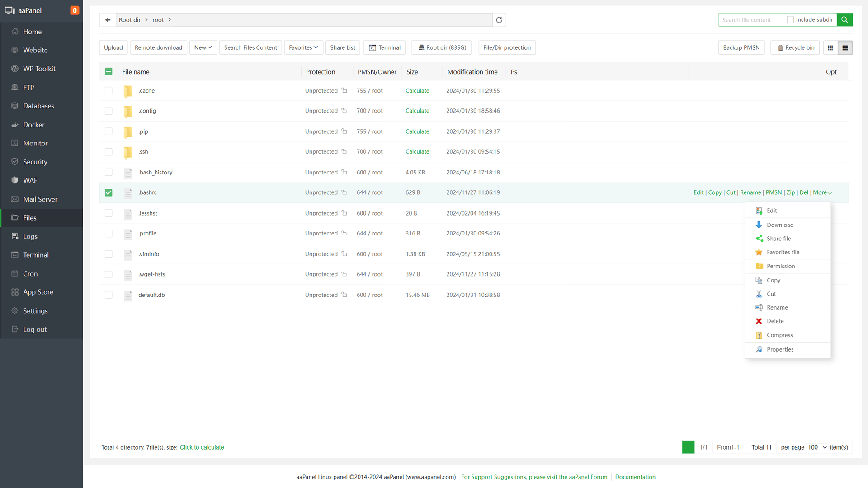
Task: Open the Favorites dropdown
Action: [303, 48]
